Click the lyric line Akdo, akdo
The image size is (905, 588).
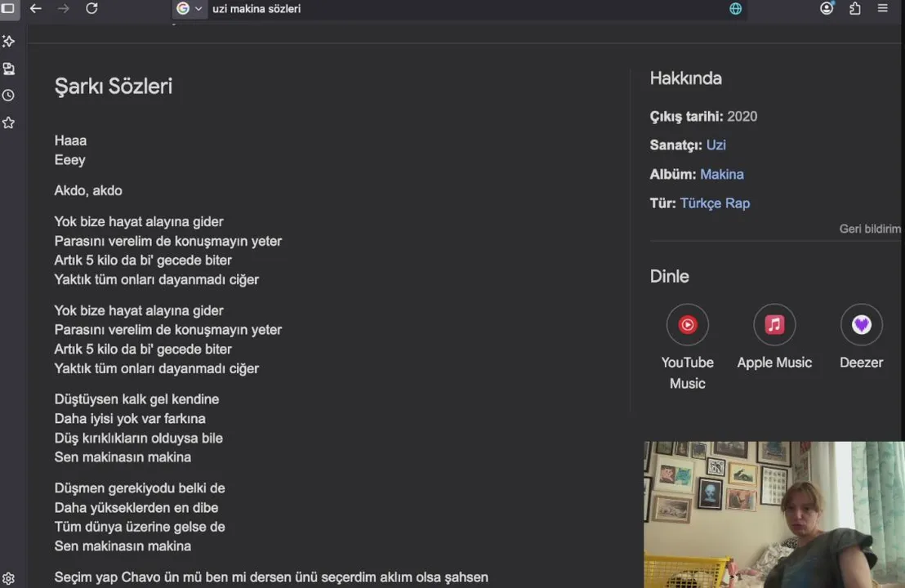(88, 190)
